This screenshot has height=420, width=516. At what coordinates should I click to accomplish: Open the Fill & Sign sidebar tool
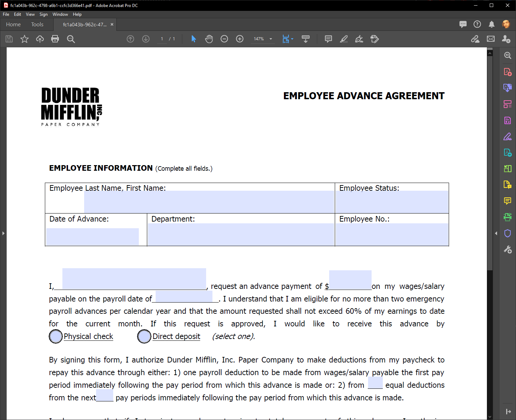coord(508,136)
